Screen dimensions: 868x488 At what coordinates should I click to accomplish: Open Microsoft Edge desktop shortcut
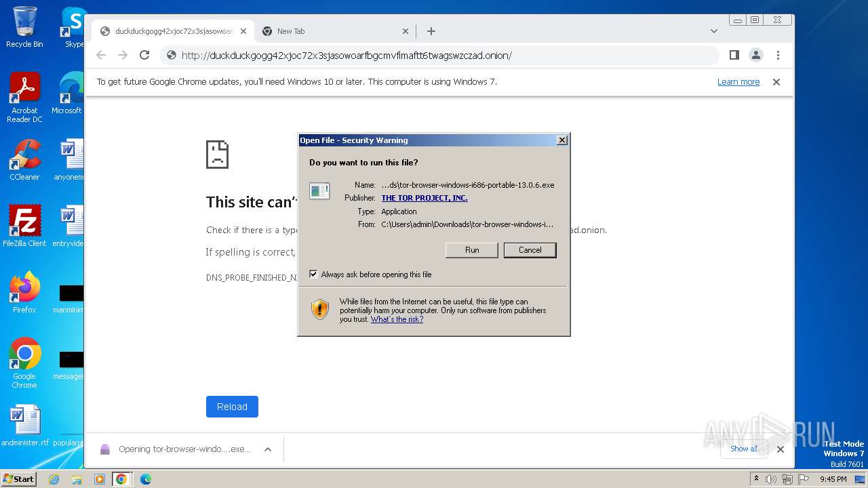coord(69,94)
